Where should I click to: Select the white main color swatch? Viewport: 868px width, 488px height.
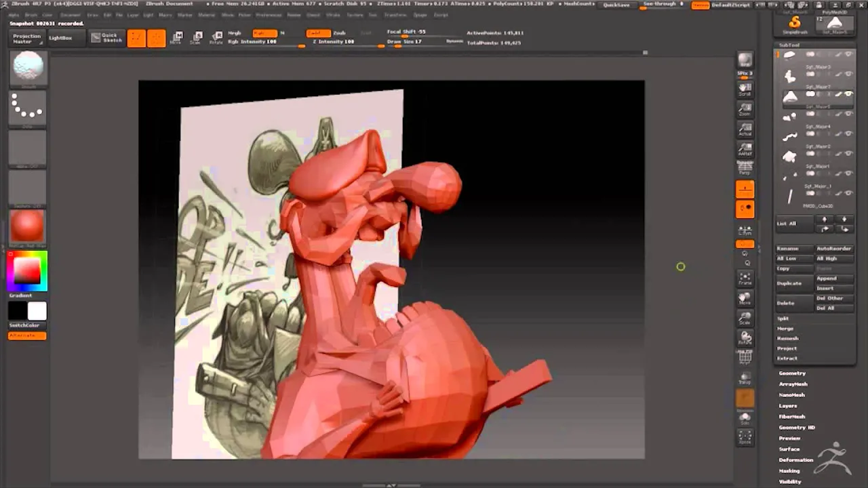[37, 311]
